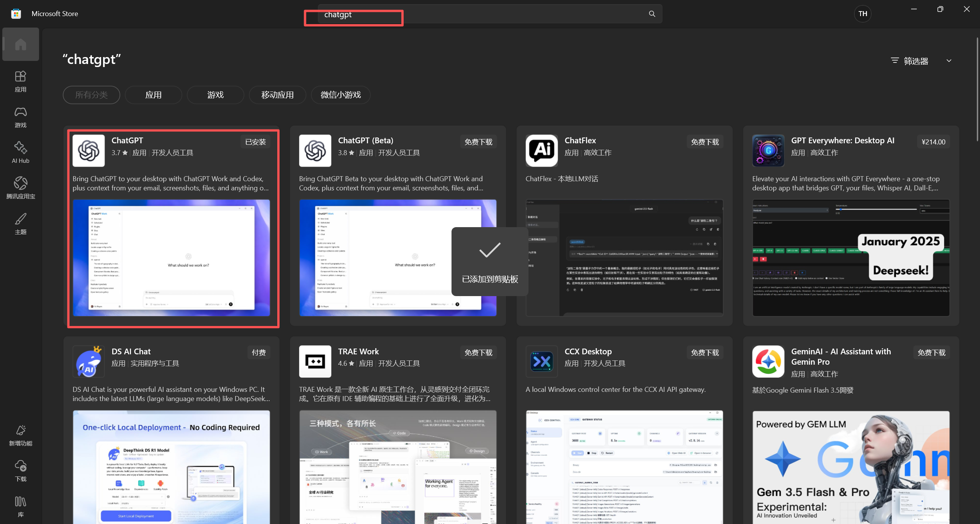Select the 所有分类 category tab

(92, 95)
